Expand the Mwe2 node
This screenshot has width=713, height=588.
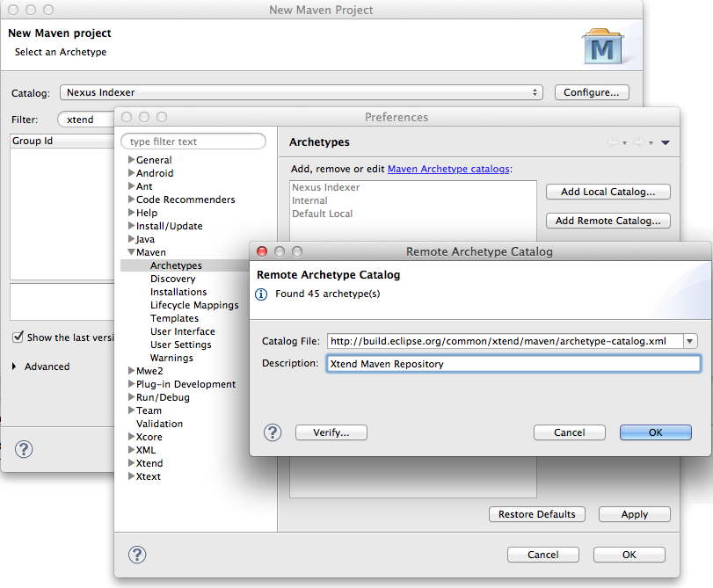(x=131, y=371)
